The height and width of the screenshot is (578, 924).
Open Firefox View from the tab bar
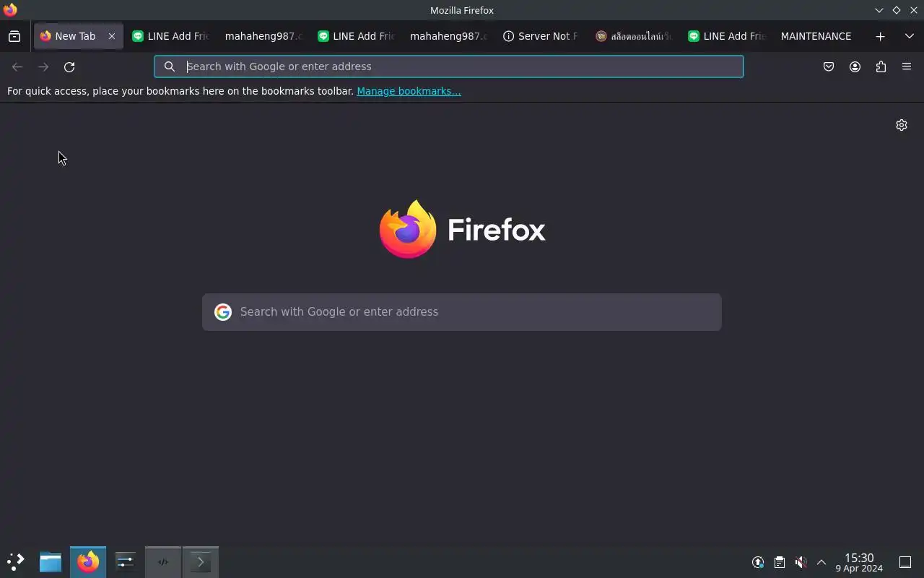14,36
